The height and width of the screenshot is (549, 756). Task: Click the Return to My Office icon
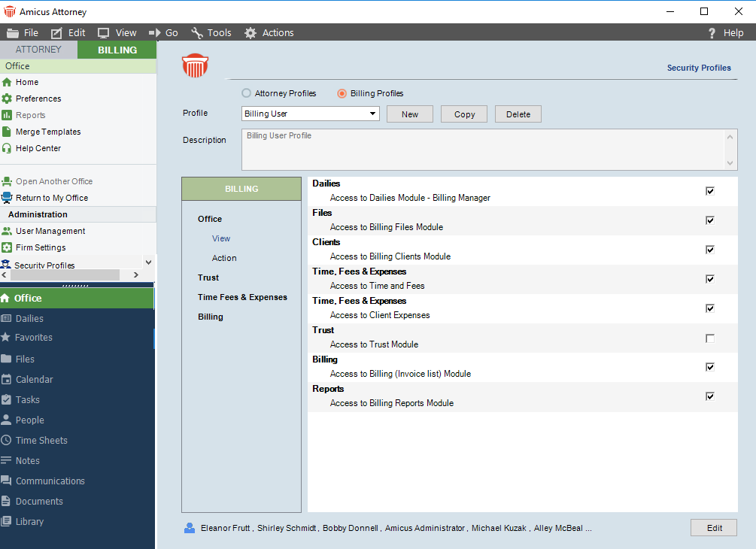coord(7,198)
